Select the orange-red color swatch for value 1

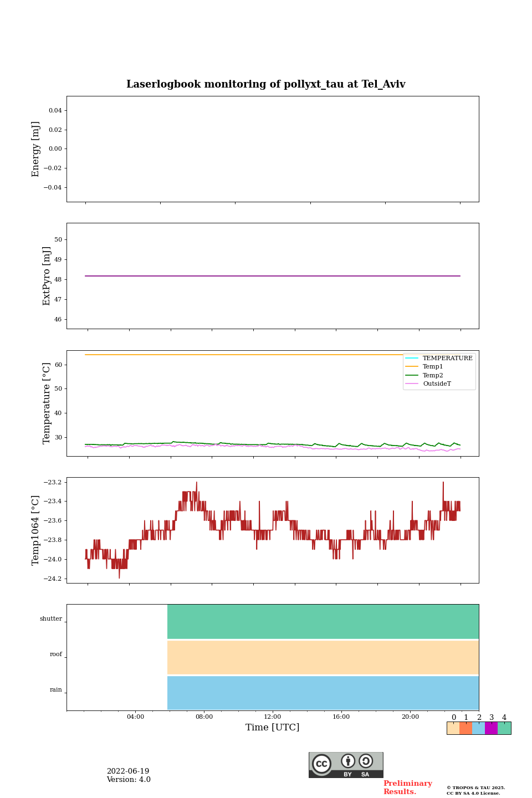465,728
